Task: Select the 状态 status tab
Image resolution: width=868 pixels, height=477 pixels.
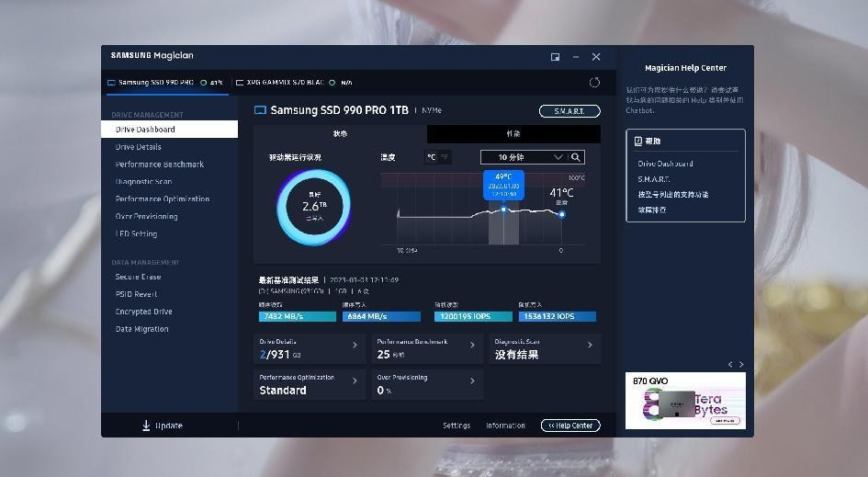Action: (x=340, y=134)
